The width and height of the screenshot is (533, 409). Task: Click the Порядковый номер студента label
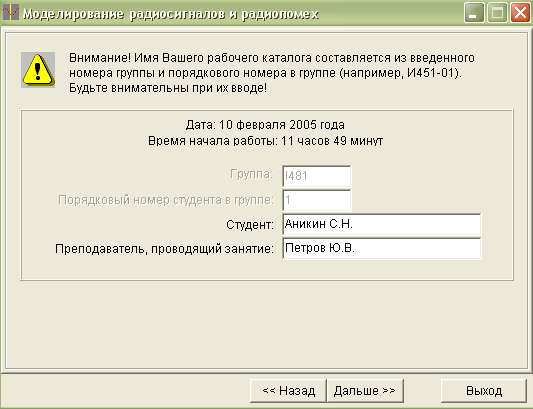click(x=166, y=200)
